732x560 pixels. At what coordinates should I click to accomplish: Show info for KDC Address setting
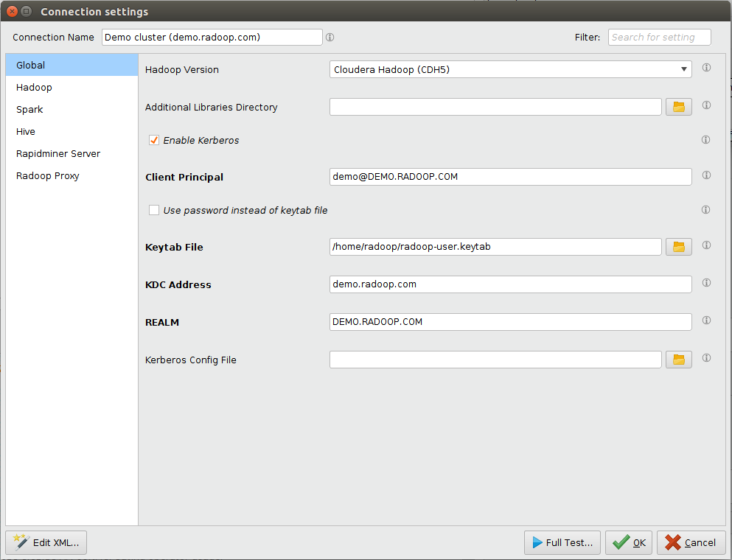[706, 283]
